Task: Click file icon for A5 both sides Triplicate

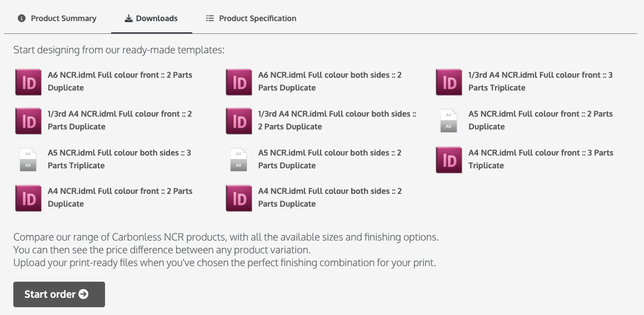Action: click(x=28, y=160)
